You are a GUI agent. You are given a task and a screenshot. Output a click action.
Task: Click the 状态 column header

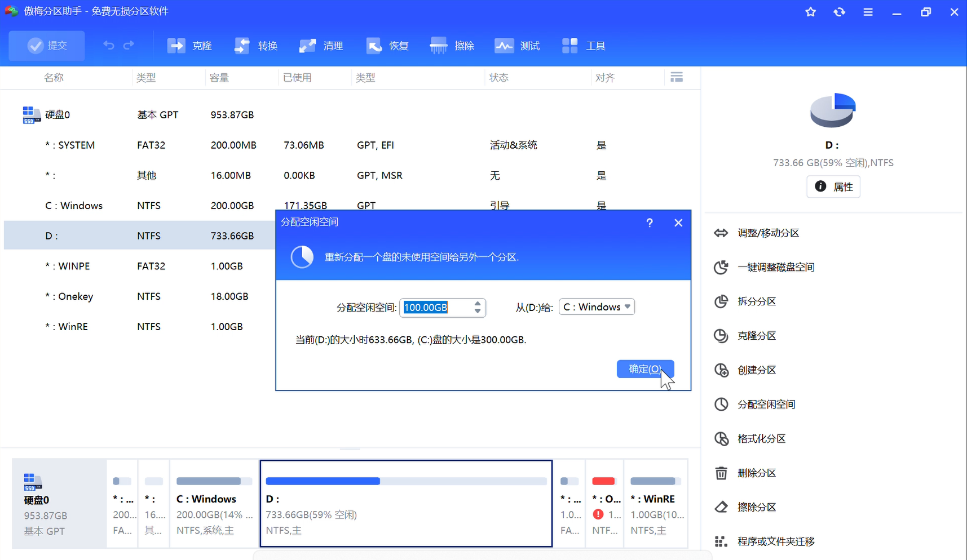point(499,78)
